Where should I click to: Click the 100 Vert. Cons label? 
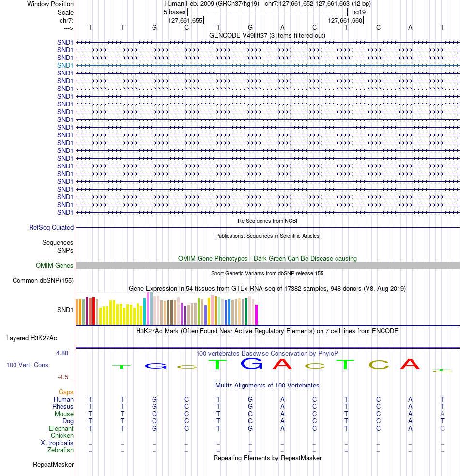pos(27,365)
